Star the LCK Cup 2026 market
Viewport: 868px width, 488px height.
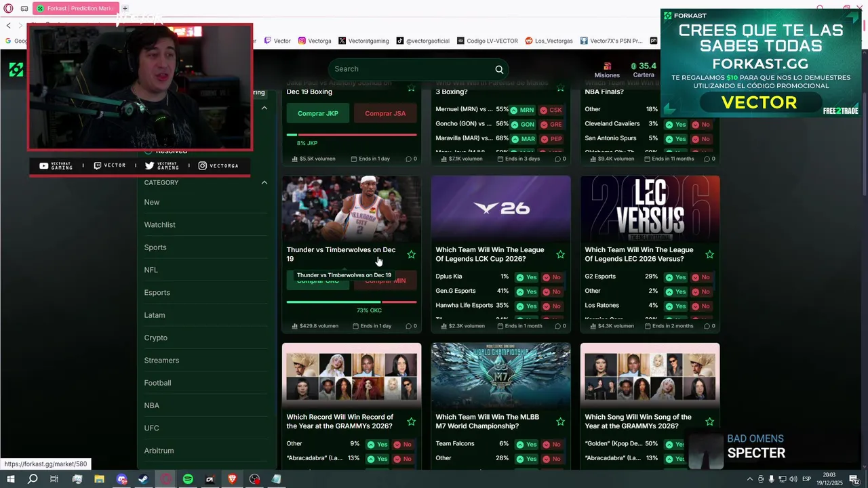pos(561,254)
